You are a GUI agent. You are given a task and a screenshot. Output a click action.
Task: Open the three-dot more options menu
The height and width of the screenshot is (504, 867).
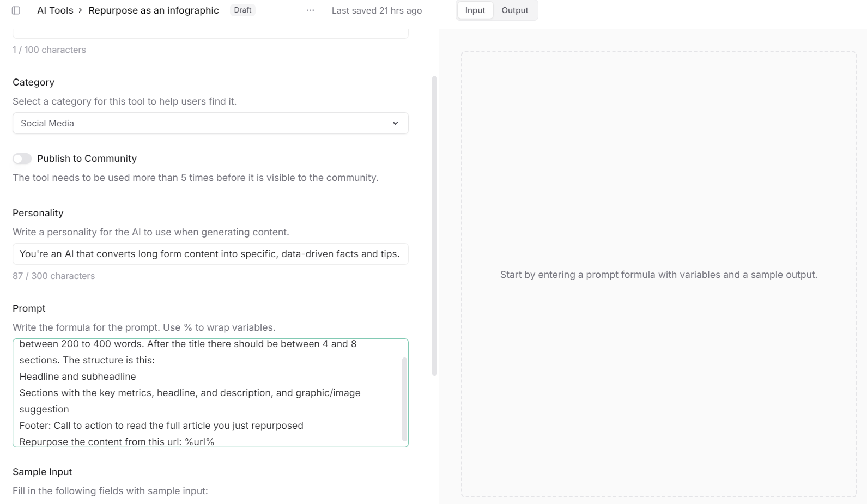point(310,10)
